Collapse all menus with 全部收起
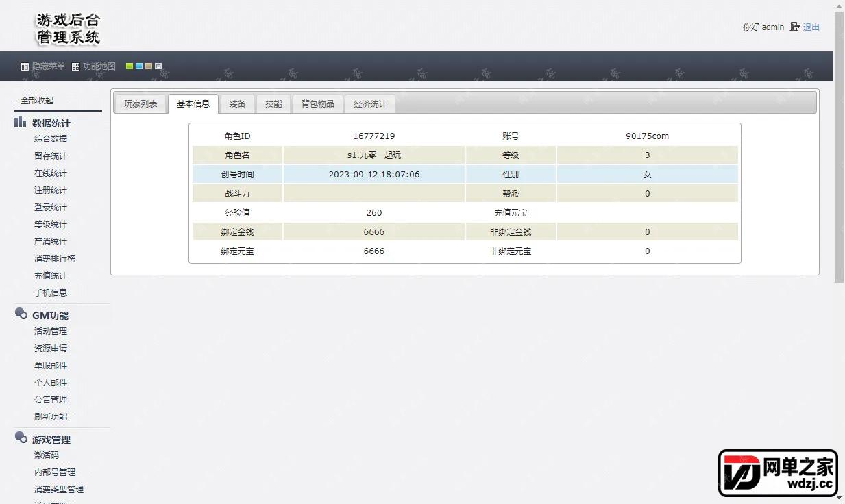Screen dimensions: 845x504 34,100
